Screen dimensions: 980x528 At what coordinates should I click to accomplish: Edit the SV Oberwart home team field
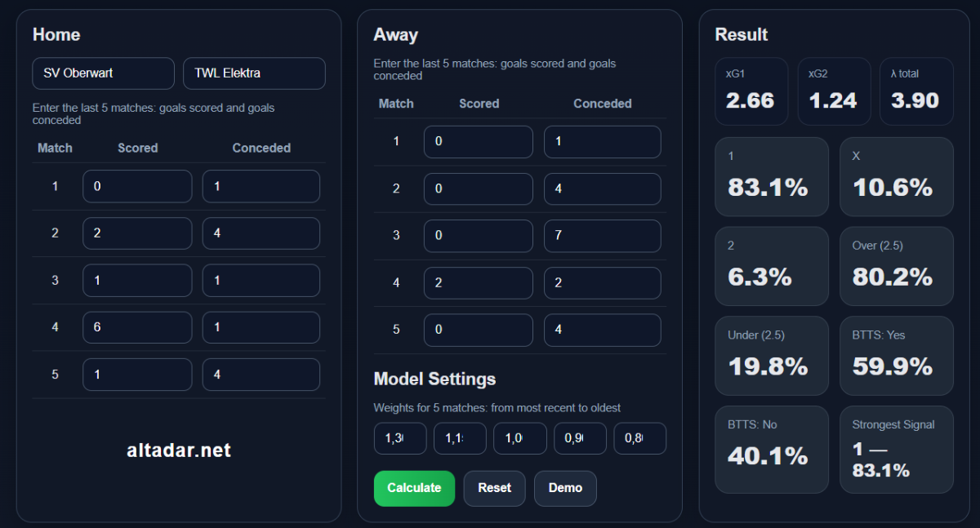[103, 73]
